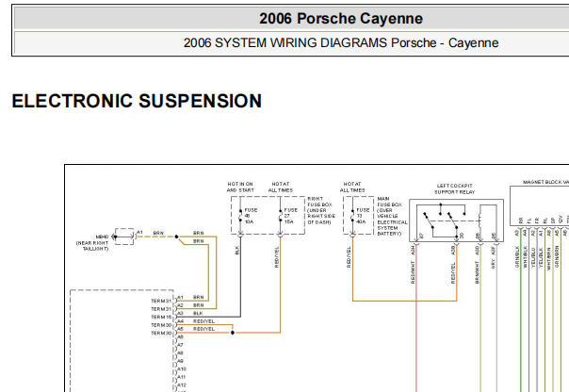The image size is (569, 392).
Task: Click 'RED/YEL' wire label at pin A5
Action: click(x=203, y=329)
